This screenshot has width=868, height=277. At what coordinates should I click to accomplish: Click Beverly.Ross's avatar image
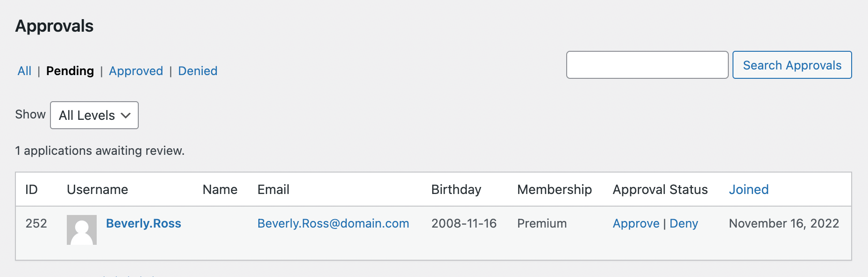[x=82, y=230]
